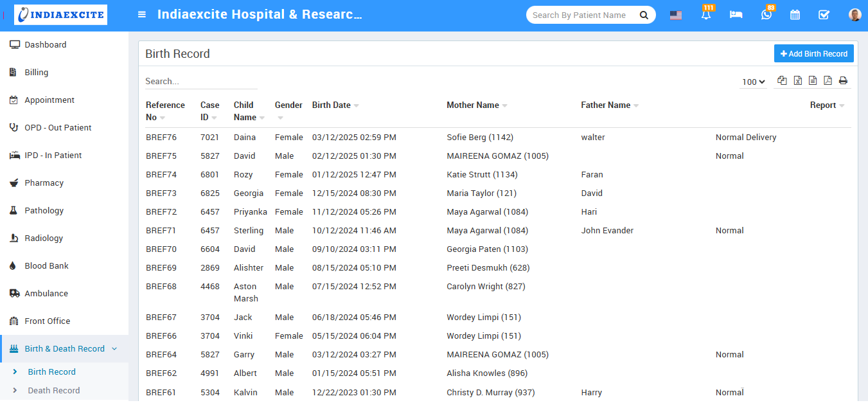Click the user profile avatar
Viewport: 868px width, 412px height.
coord(855,15)
